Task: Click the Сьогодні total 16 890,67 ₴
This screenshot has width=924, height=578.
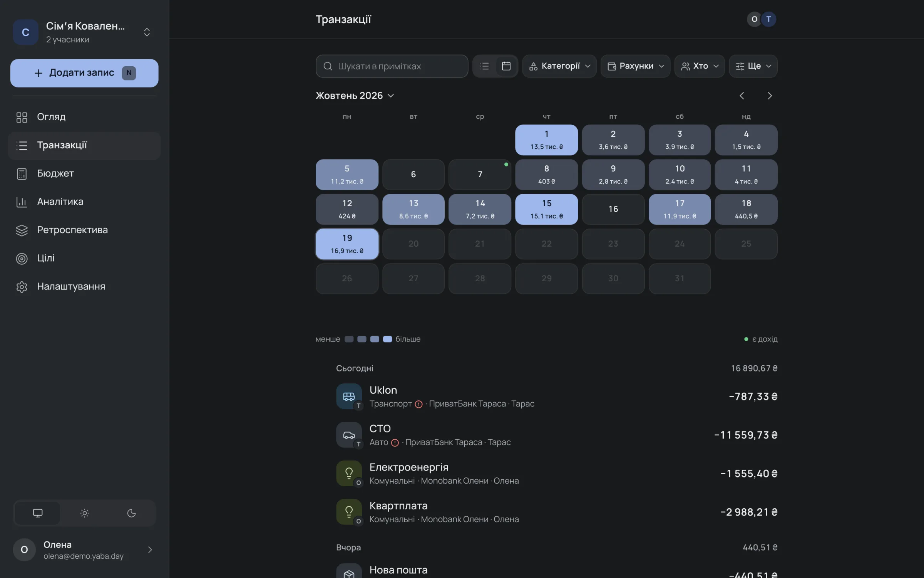Action: tap(754, 368)
